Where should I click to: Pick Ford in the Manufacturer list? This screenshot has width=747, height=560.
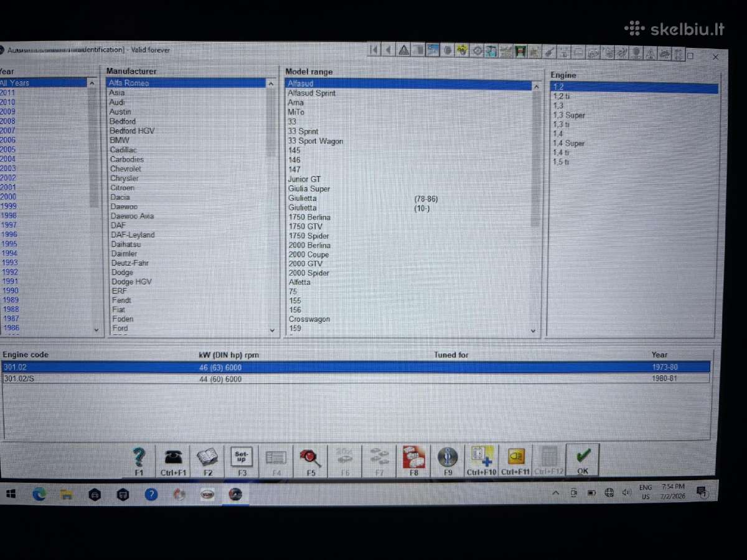coord(120,329)
